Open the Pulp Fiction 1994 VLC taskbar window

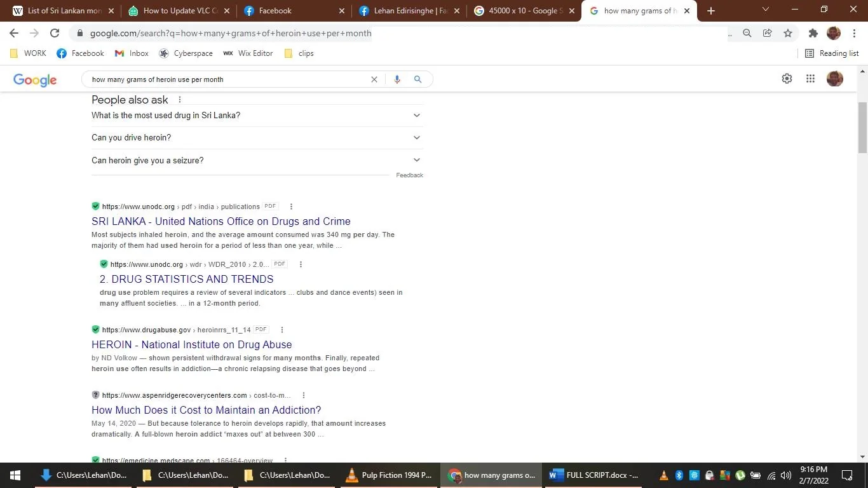[x=389, y=475]
